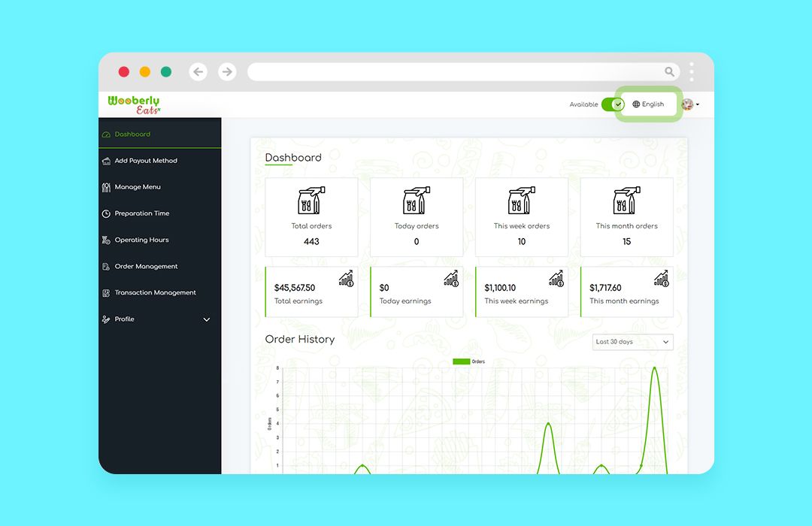Viewport: 812px width, 526px height.
Task: Open the browser vertical dots menu
Action: (692, 71)
